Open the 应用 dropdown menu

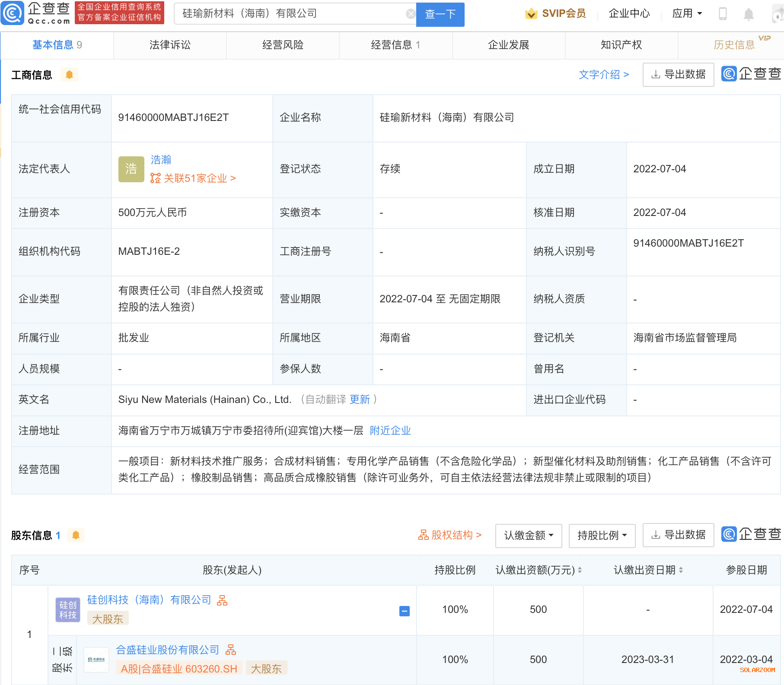pyautogui.click(x=687, y=14)
